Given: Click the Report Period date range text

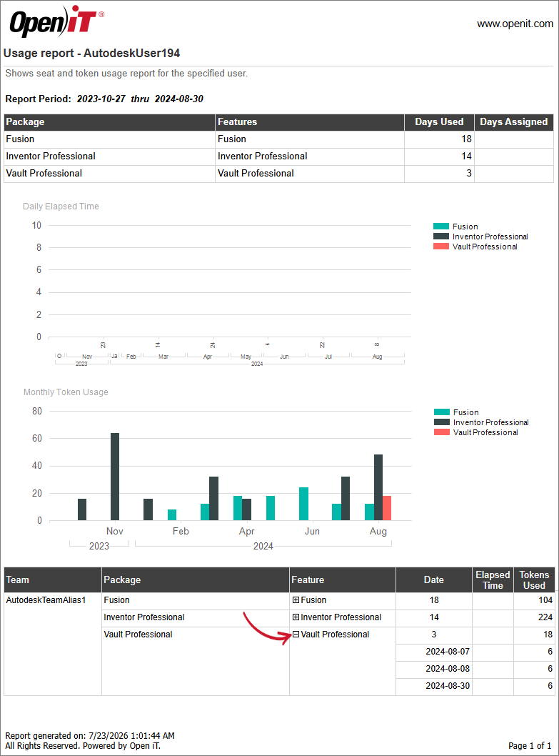Looking at the screenshot, I should coord(140,99).
